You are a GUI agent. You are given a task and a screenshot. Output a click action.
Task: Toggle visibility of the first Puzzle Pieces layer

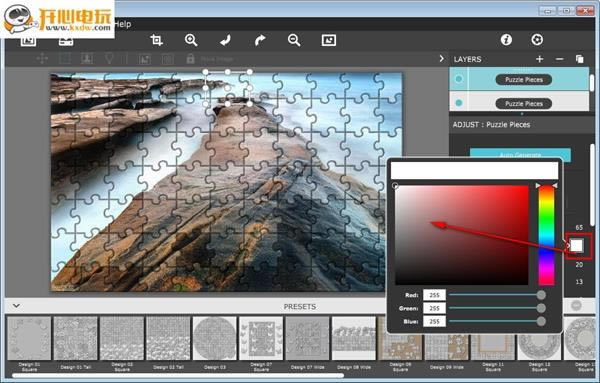pos(458,79)
